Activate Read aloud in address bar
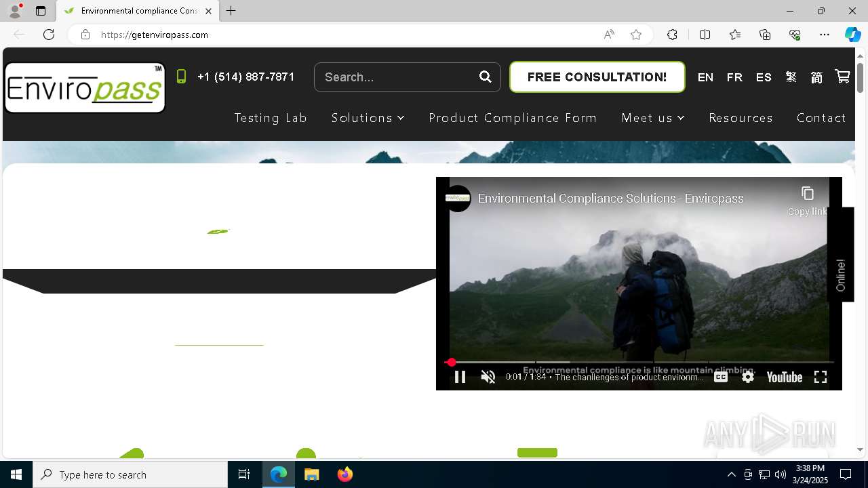 [609, 35]
